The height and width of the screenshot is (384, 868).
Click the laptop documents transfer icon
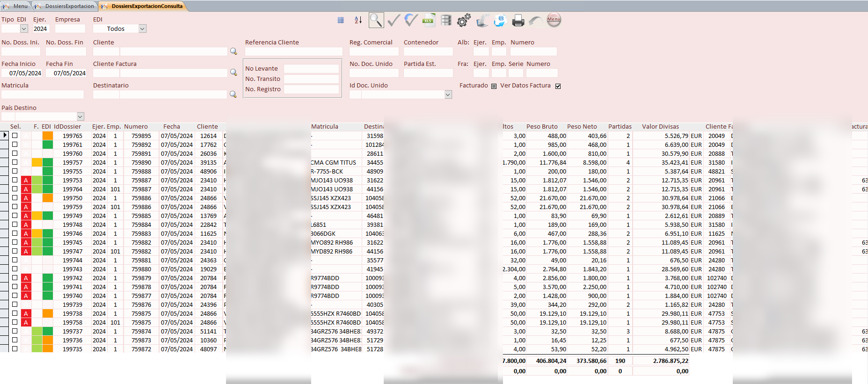482,20
